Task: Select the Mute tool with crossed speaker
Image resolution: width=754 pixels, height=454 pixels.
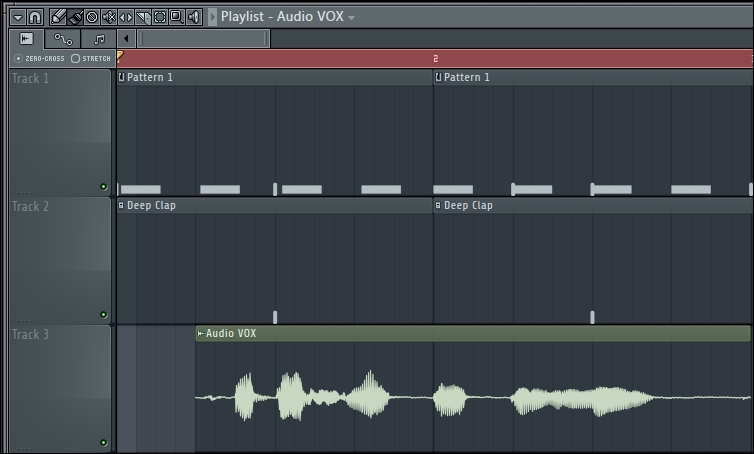Action: tap(109, 17)
